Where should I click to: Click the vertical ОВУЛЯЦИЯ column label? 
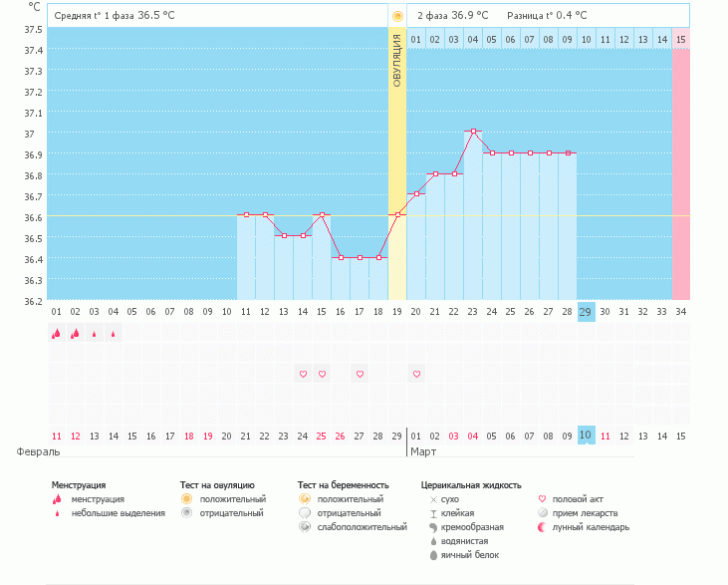click(x=397, y=60)
